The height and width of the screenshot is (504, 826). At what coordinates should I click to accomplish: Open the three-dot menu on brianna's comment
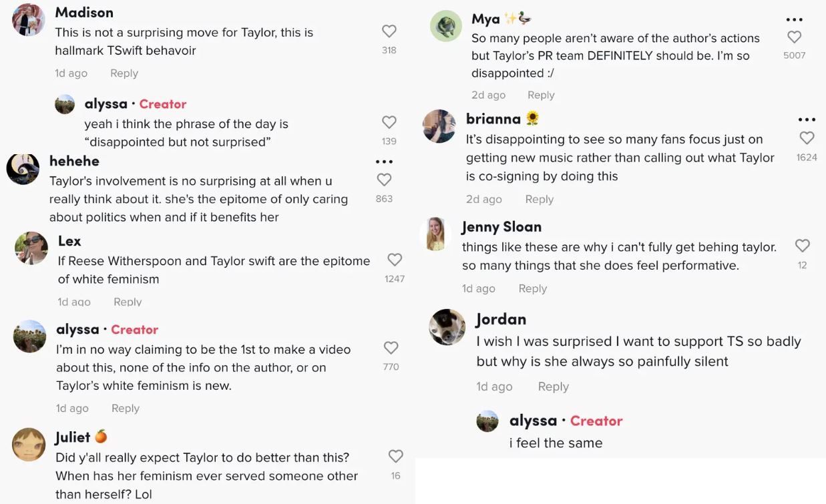pyautogui.click(x=807, y=120)
